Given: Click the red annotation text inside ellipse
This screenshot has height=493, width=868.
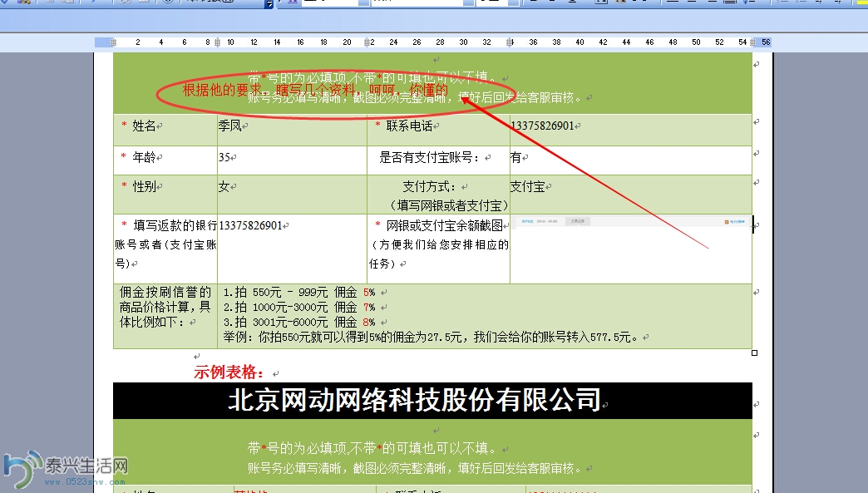Looking at the screenshot, I should (315, 91).
